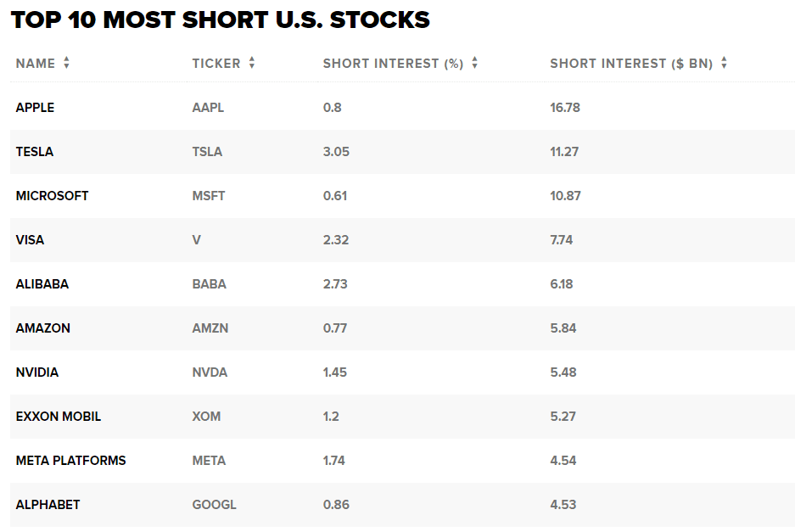The image size is (795, 532).
Task: Select the TESLA row name
Action: tap(35, 152)
